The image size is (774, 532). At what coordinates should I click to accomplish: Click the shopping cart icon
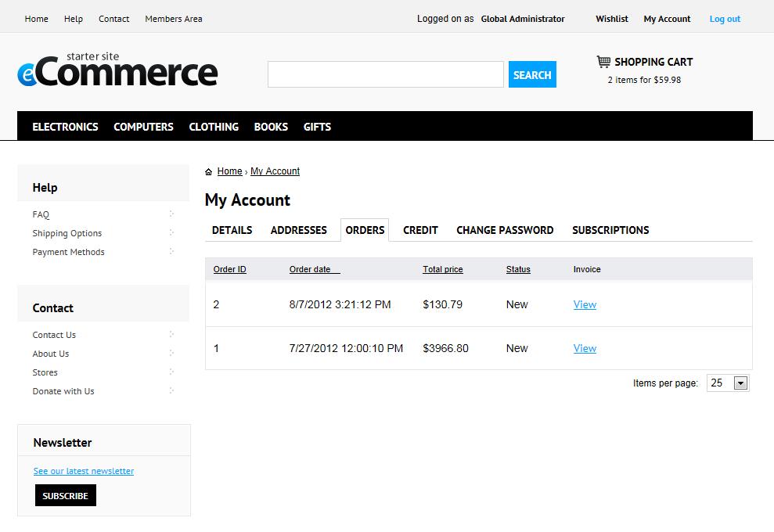click(603, 62)
